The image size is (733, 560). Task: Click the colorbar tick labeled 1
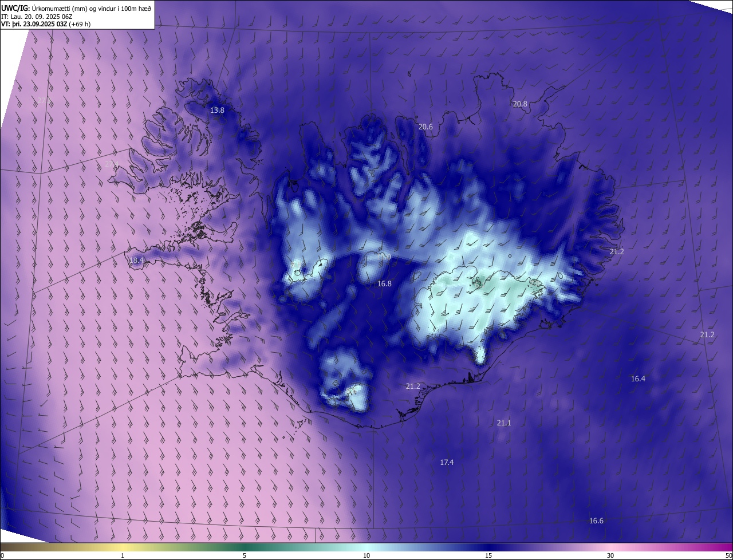[123, 555]
